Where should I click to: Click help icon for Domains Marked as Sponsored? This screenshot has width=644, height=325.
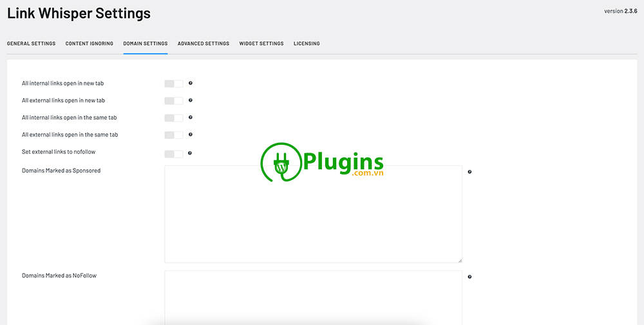(469, 172)
